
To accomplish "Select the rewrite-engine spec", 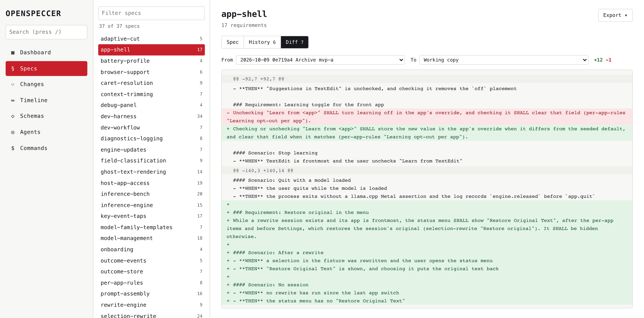I will coord(152,305).
